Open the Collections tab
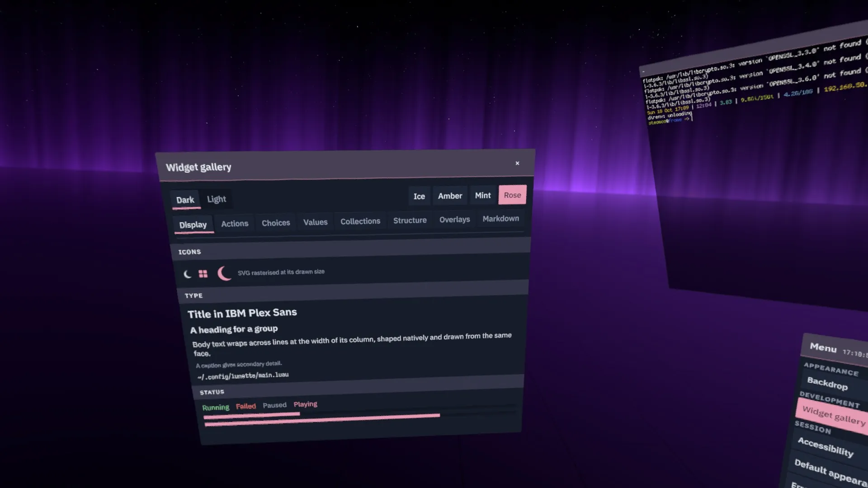 tap(360, 221)
